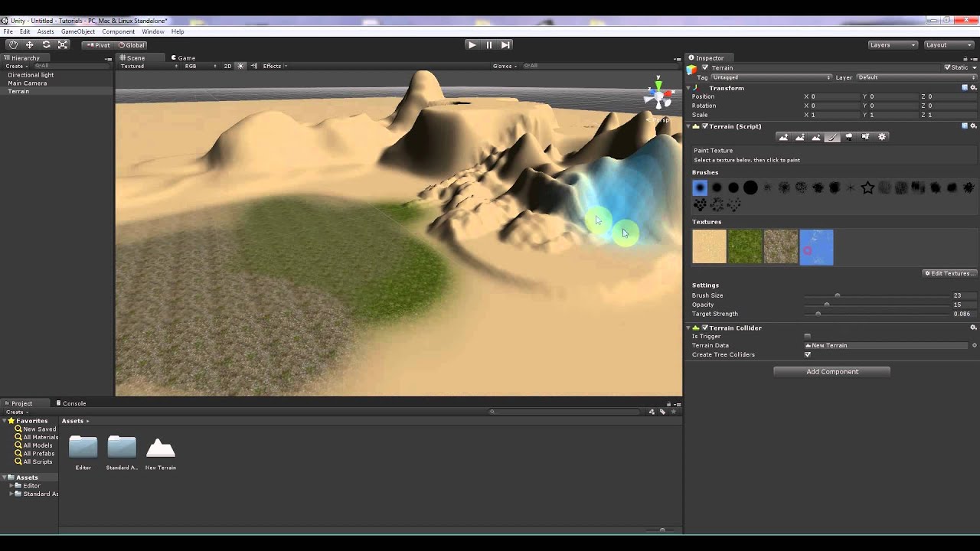Open the Tag dropdown (Untagged)
Viewport: 980px width, 551px height.
point(771,77)
